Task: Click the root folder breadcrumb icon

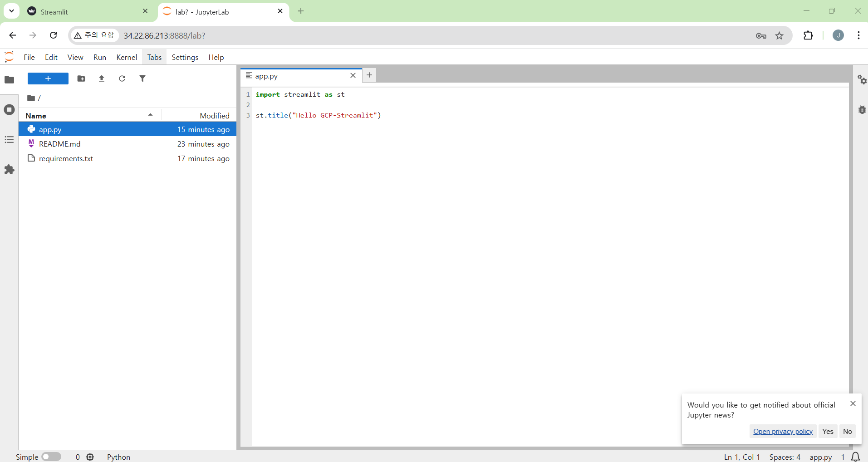Action: (31, 98)
